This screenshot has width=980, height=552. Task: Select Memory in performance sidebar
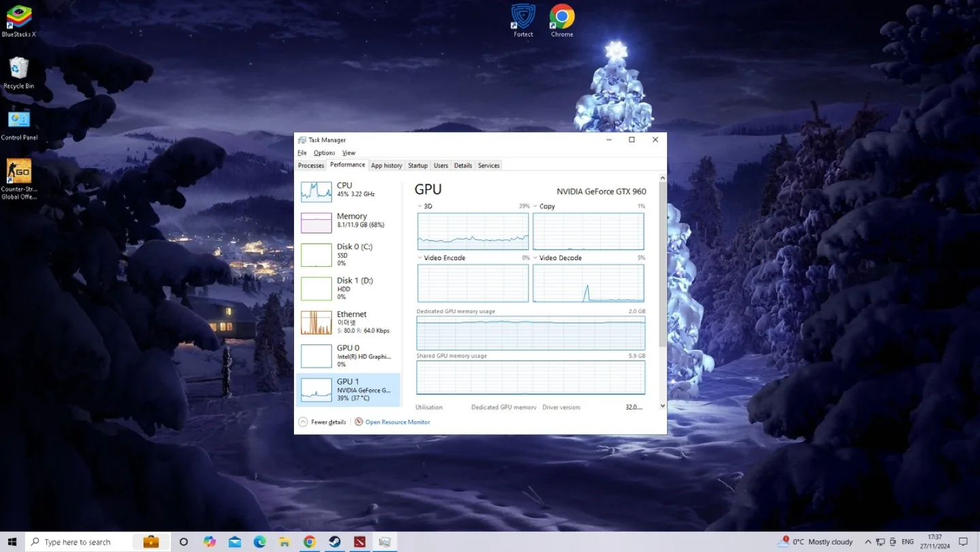[x=348, y=223]
